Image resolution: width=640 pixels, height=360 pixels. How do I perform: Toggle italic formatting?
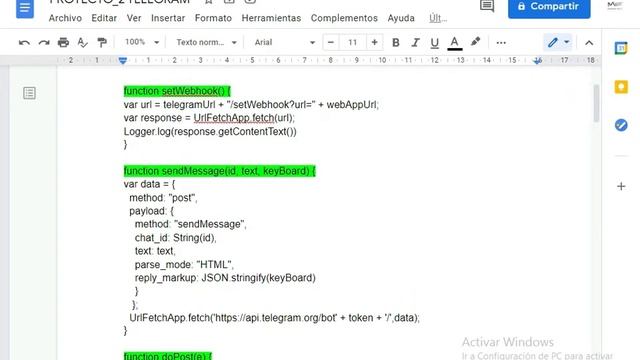(x=416, y=42)
